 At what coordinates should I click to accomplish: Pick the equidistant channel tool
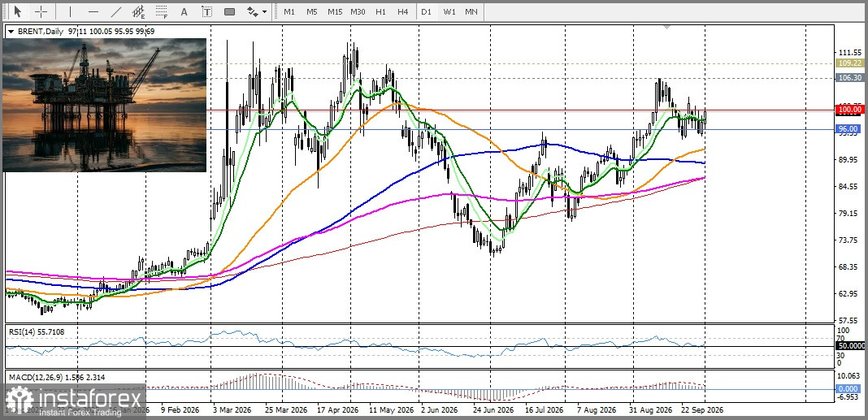[139, 11]
